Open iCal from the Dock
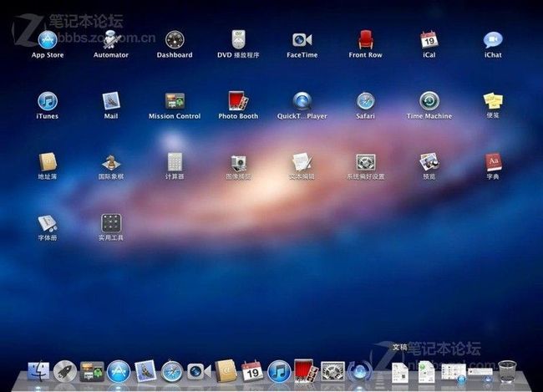The height and width of the screenshot is (392, 543). [251, 371]
